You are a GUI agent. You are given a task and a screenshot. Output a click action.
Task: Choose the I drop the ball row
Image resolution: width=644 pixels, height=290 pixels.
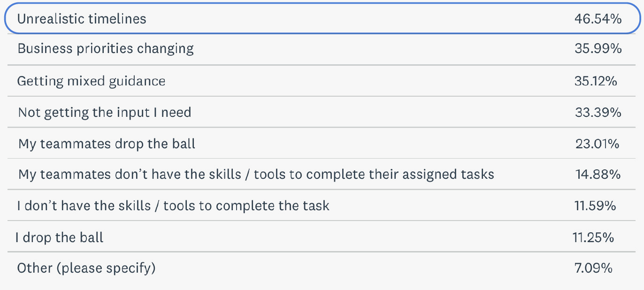point(322,237)
